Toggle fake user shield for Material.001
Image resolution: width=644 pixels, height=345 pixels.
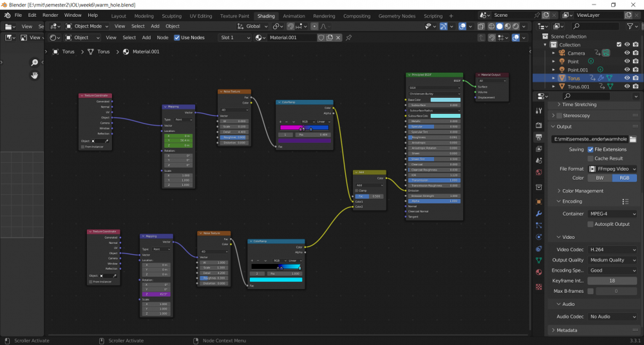[321, 37]
